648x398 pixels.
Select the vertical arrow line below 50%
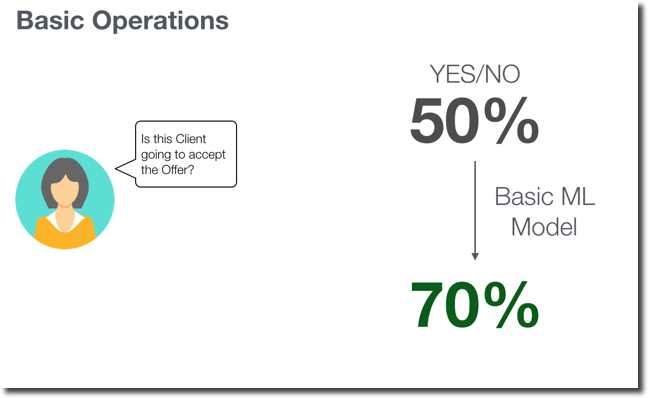point(475,207)
